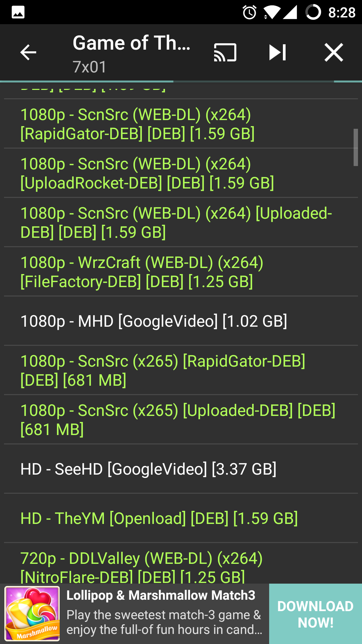Tap the image notification icon in status bar
Screen dimensions: 362x644
(x=18, y=12)
